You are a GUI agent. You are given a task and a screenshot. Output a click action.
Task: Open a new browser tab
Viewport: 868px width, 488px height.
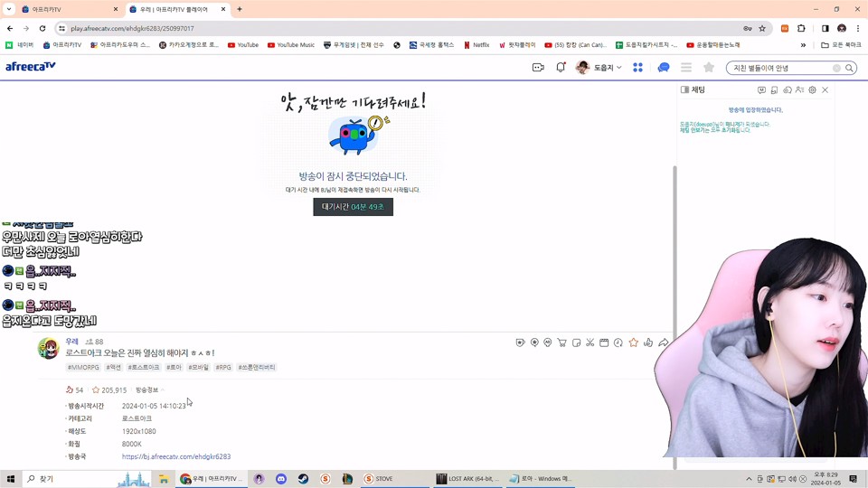tap(240, 9)
